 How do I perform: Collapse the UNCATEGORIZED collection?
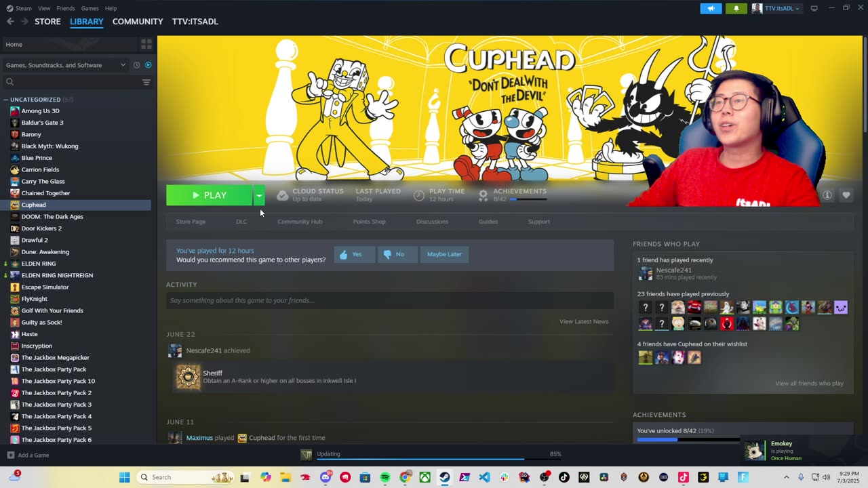(5, 100)
